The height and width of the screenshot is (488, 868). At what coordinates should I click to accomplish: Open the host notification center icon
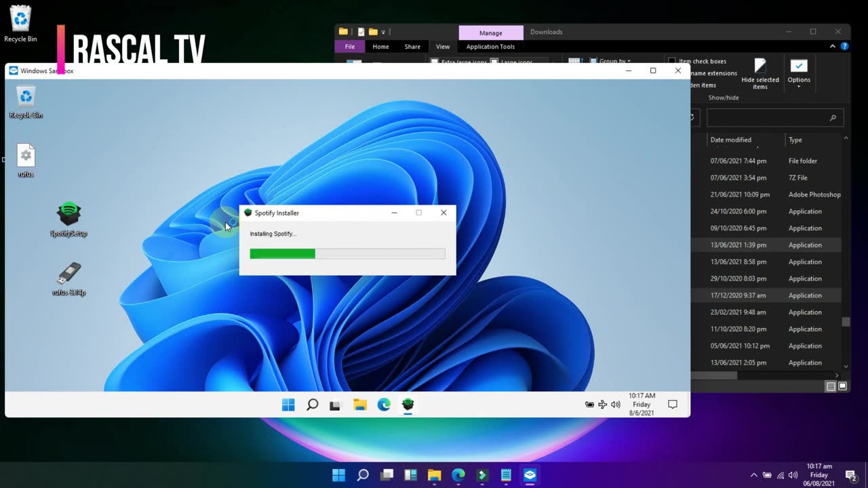pyautogui.click(x=851, y=475)
